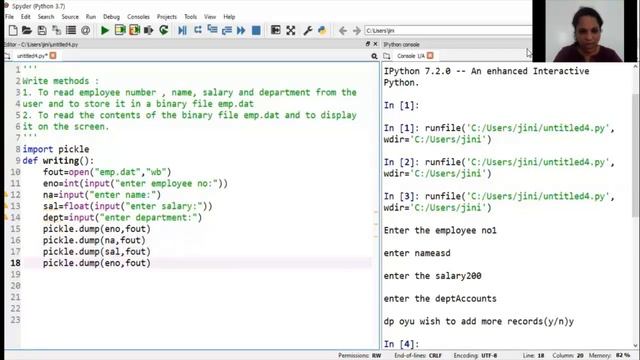This screenshot has height=360, width=640.
Task: Click the 'def writing():' line
Action: [58, 161]
